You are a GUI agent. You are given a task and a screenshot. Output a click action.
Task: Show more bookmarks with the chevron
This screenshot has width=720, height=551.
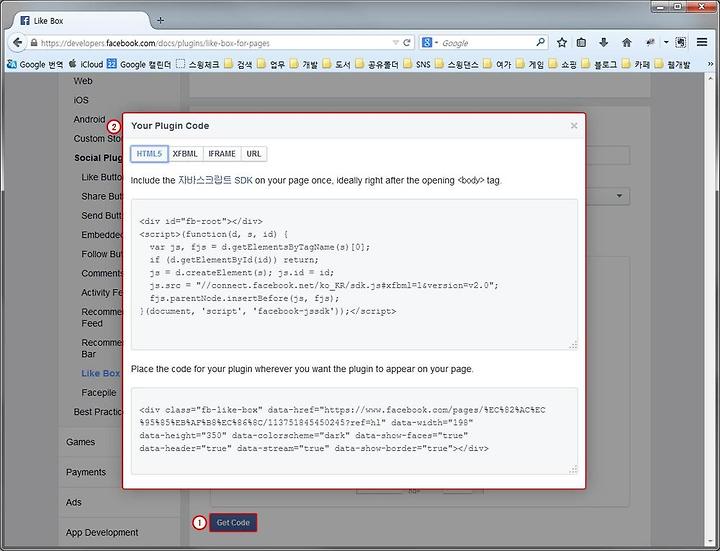(710, 64)
